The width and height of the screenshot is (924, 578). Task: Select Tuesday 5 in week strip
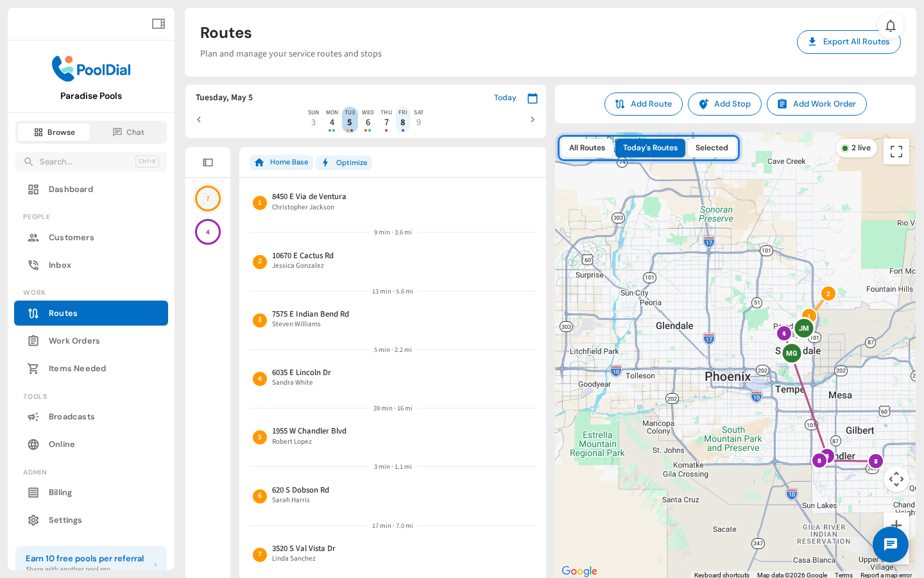(350, 119)
